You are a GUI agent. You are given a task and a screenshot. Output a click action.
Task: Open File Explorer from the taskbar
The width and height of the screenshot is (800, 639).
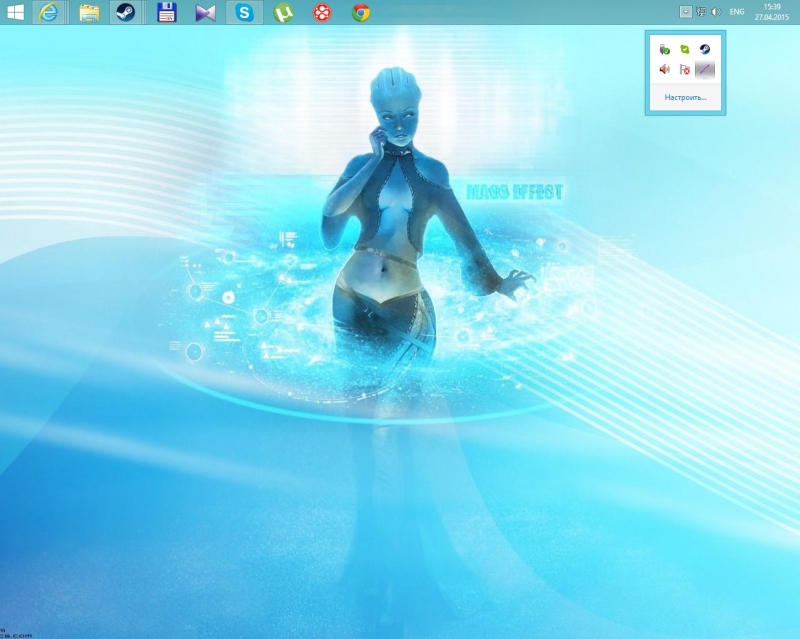(89, 12)
